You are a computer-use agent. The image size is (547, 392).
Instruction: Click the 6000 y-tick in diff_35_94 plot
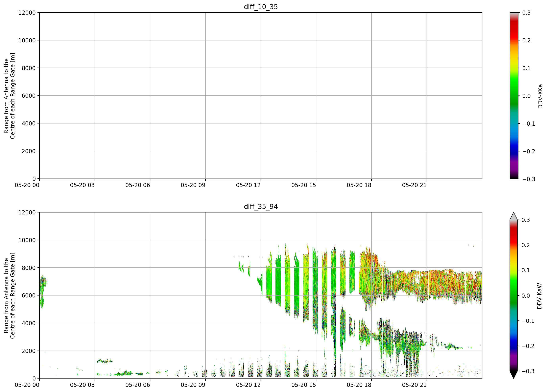(29, 296)
